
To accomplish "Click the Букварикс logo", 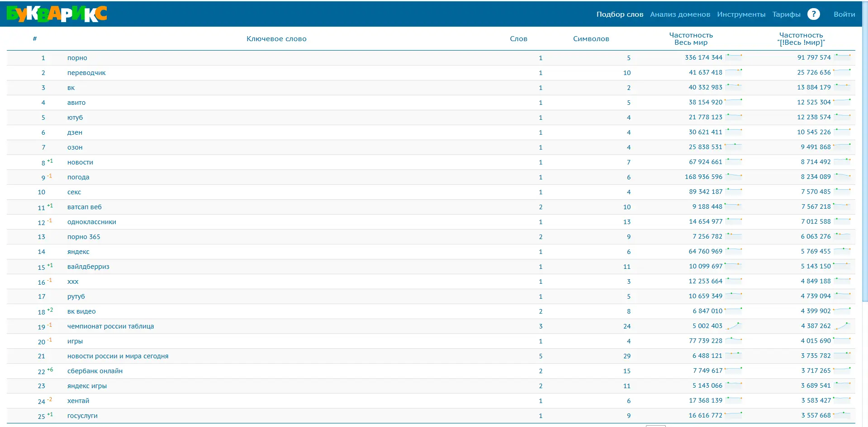I will [x=57, y=14].
